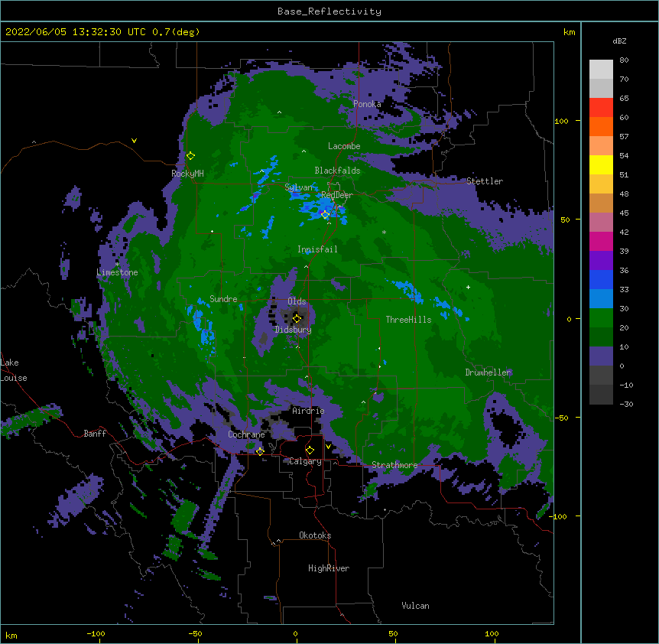Click the asterisk marker east of Innisfail
This screenshot has height=644, width=659.
click(x=384, y=232)
